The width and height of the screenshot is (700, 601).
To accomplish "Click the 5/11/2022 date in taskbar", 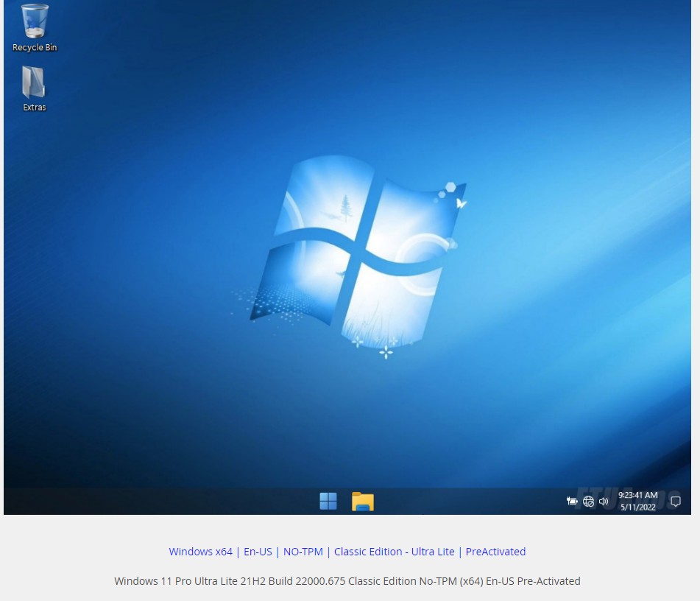I will pyautogui.click(x=638, y=507).
